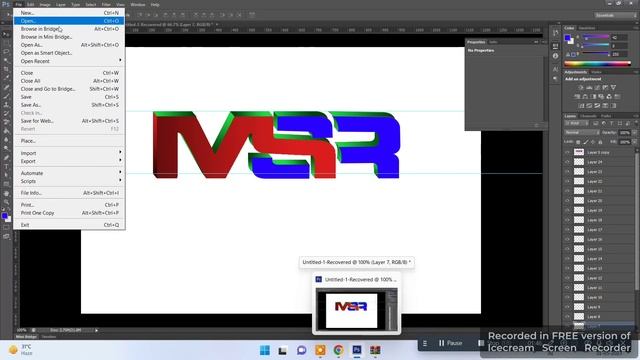640x360 pixels.
Task: Open the layer blend mode Normal dropdown
Action: click(x=582, y=133)
